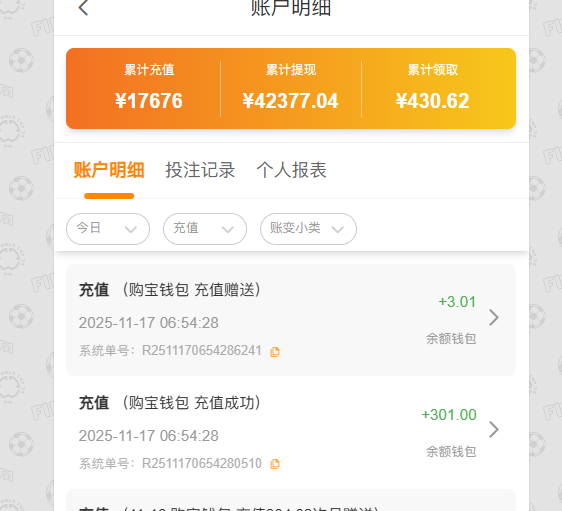The height and width of the screenshot is (511, 562).
Task: Copy order number R2511170654286241
Action: pos(275,352)
